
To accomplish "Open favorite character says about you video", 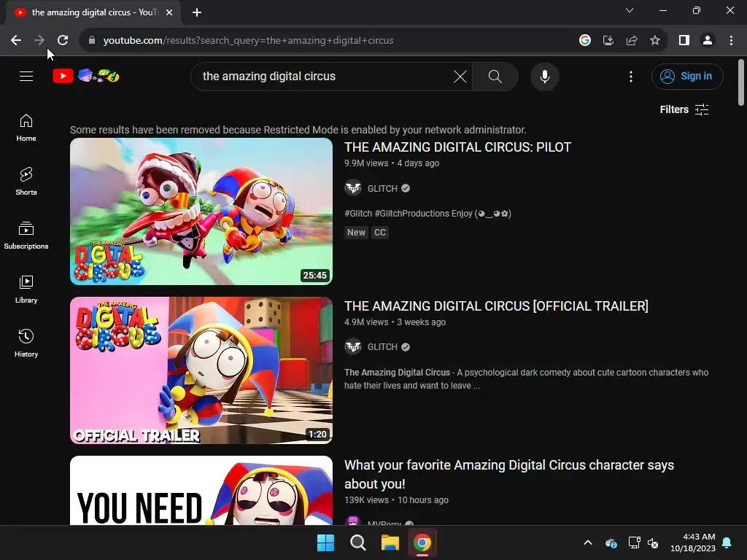I will [508, 474].
